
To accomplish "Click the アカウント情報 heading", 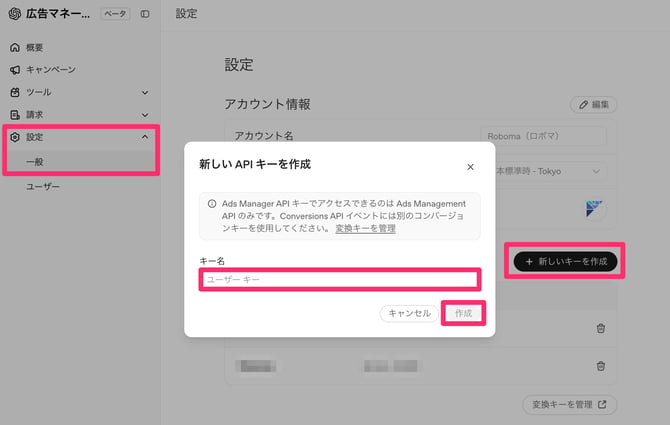I will pos(267,104).
